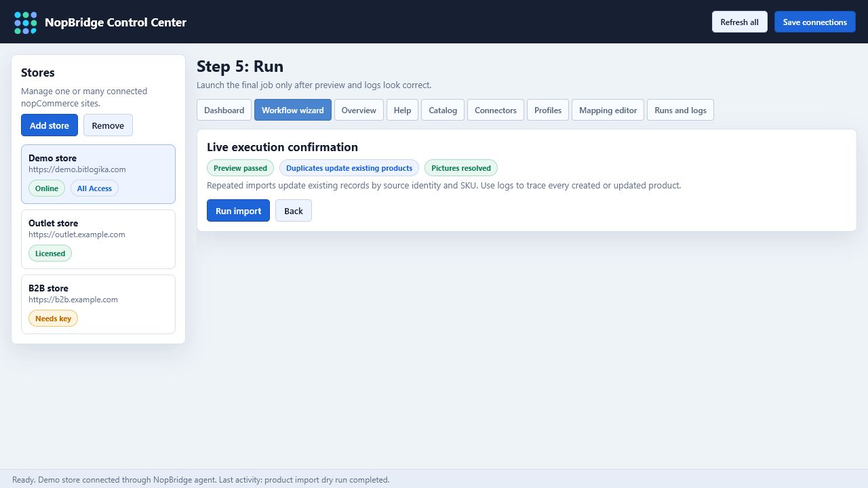Save connections in the header
This screenshot has width=868, height=488.
point(814,22)
